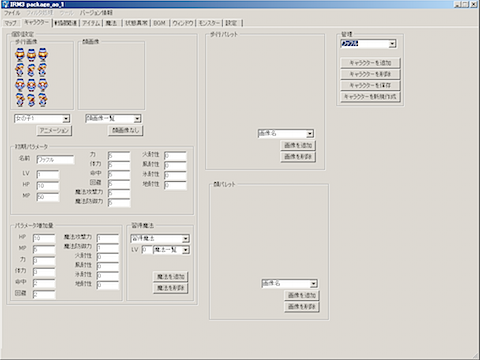Viewport: 480px width, 360px height.
Task: Switch to the アイテム tab
Action: pyautogui.click(x=91, y=23)
